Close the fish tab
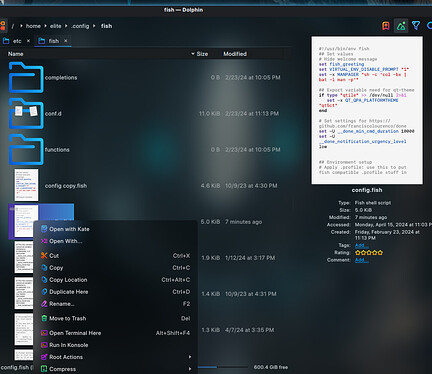The height and width of the screenshot is (374, 432). click(66, 41)
